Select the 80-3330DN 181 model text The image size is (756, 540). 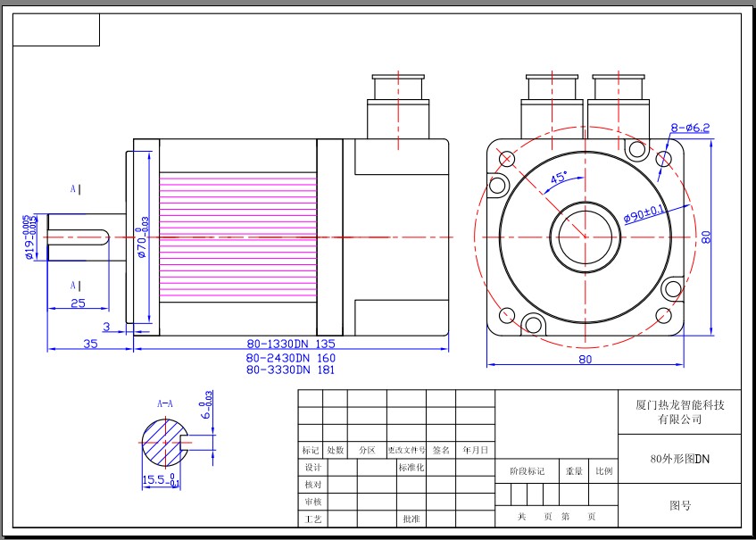point(290,370)
